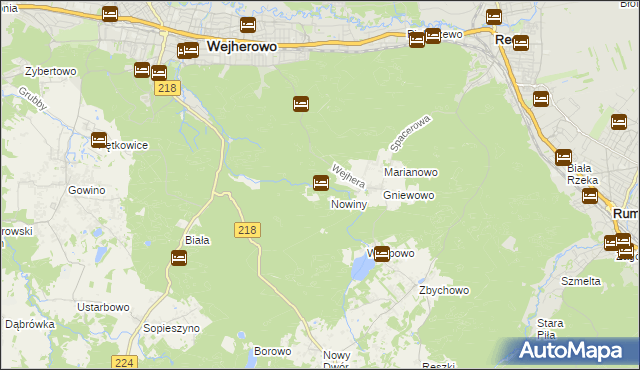
Task: Click the Zybertowo label
Action: (51, 71)
